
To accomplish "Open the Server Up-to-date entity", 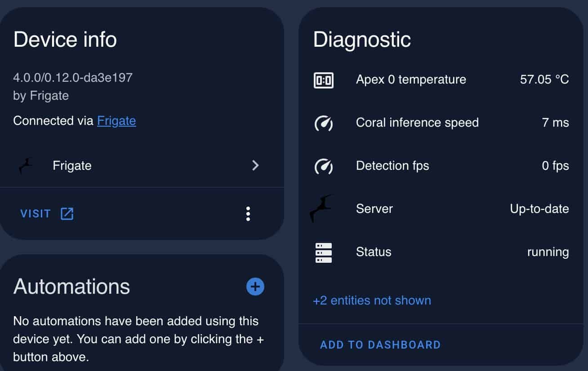I will pyautogui.click(x=441, y=209).
